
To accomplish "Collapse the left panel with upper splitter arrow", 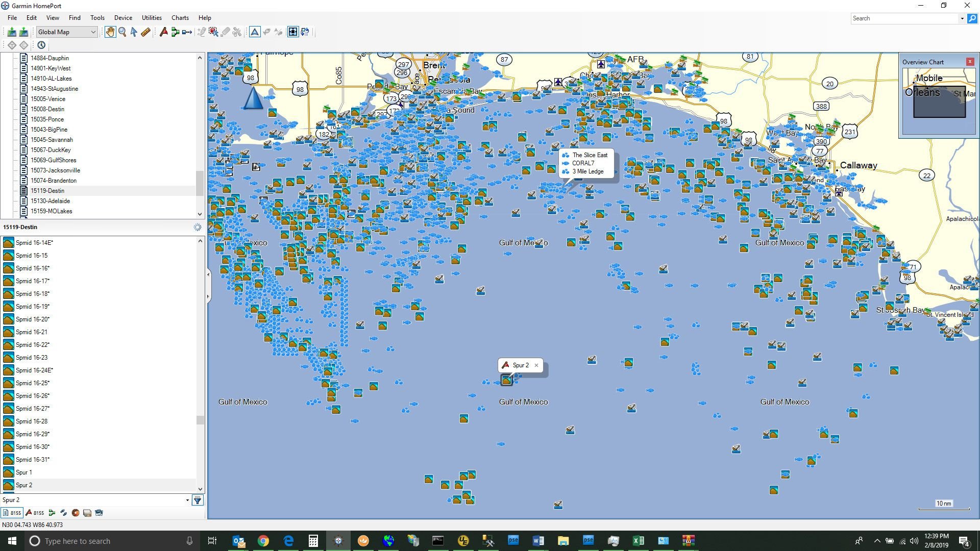I will [x=208, y=274].
